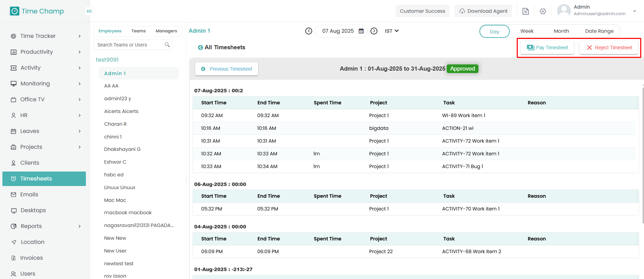Open the calendar picker icon
This screenshot has height=279, width=644.
pos(361,31)
